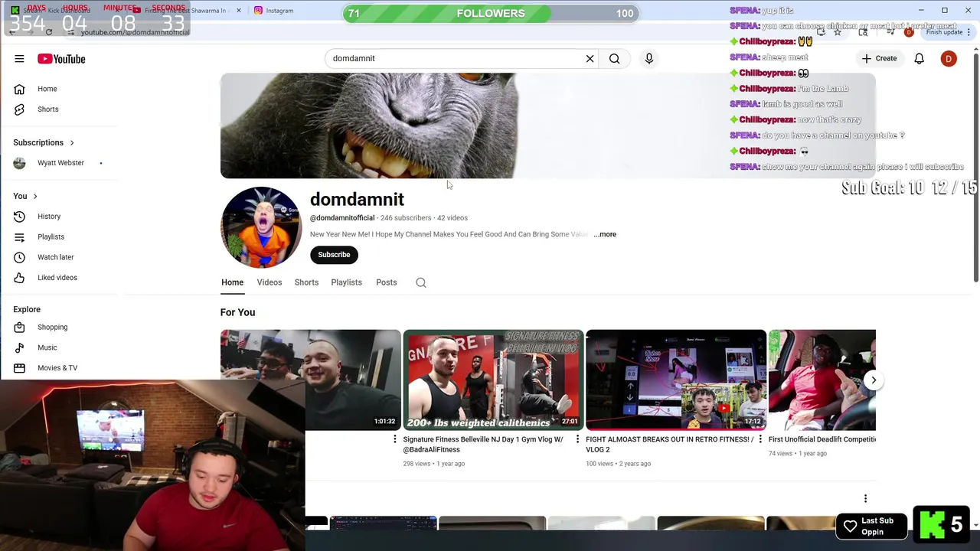980x551 pixels.
Task: Open the YouTube hamburger guide menu
Action: pyautogui.click(x=19, y=59)
